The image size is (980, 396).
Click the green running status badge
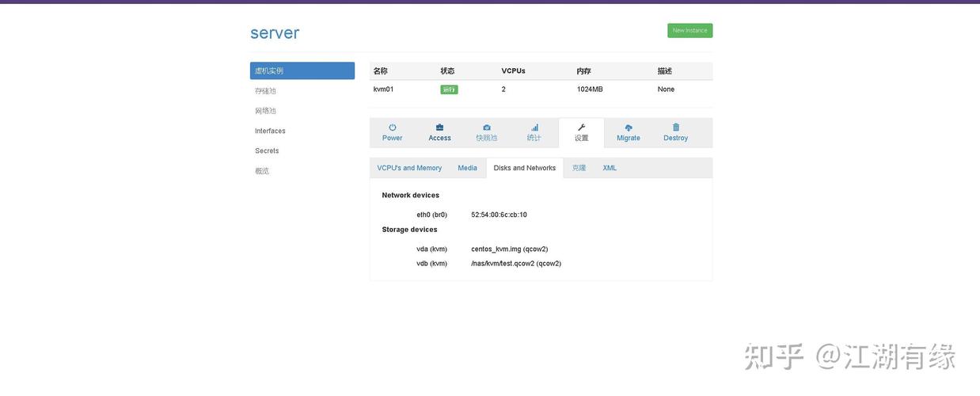449,89
